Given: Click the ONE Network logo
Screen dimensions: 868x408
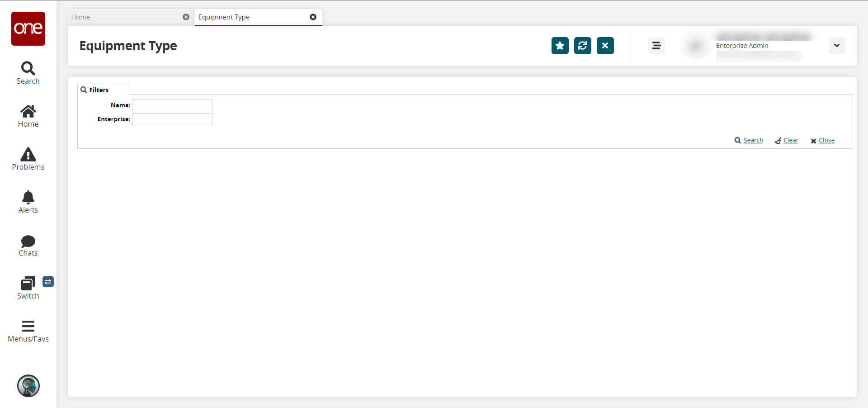Looking at the screenshot, I should coord(28,28).
